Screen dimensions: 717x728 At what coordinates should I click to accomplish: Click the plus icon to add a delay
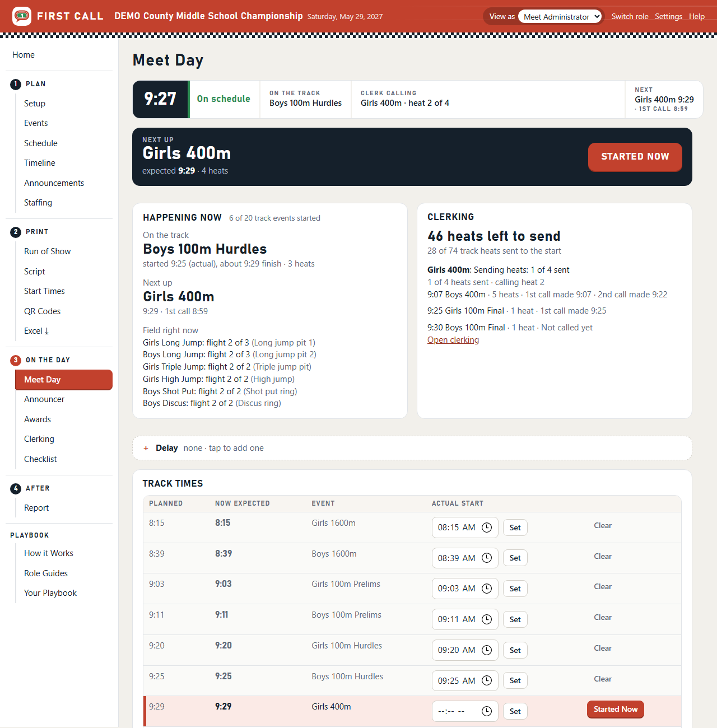point(146,448)
